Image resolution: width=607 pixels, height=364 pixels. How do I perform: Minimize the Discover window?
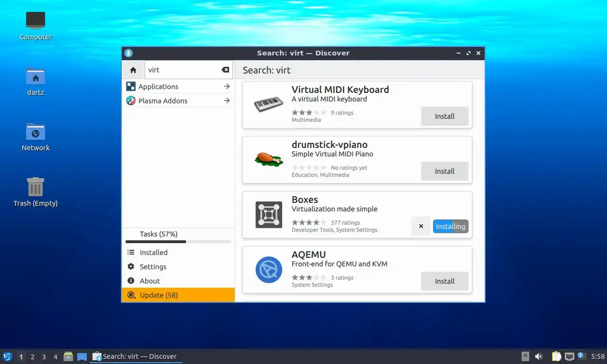click(x=459, y=53)
